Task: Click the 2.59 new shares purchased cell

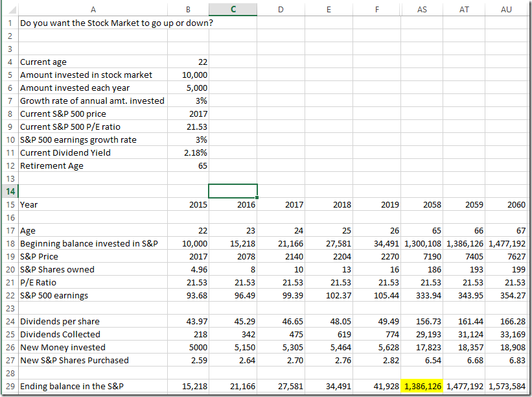Action: pyautogui.click(x=189, y=360)
